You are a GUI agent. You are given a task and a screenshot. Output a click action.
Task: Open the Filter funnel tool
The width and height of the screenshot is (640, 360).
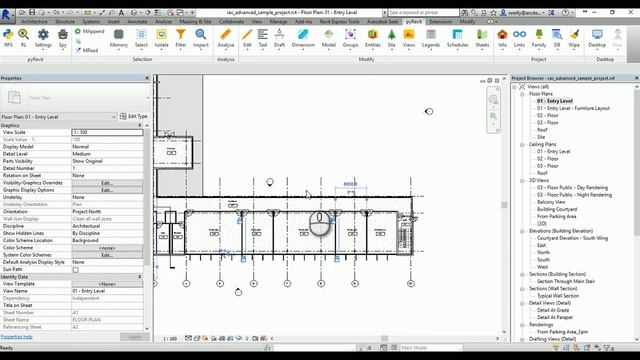(x=181, y=38)
